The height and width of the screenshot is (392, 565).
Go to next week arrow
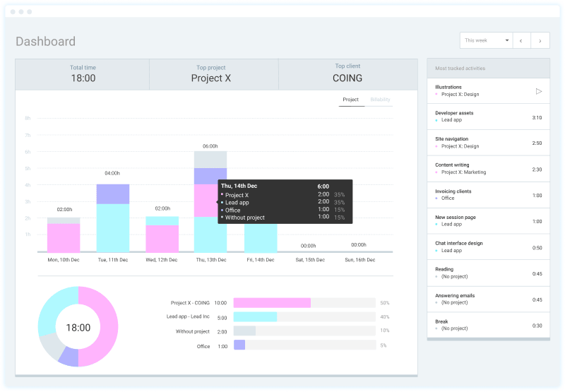(540, 41)
